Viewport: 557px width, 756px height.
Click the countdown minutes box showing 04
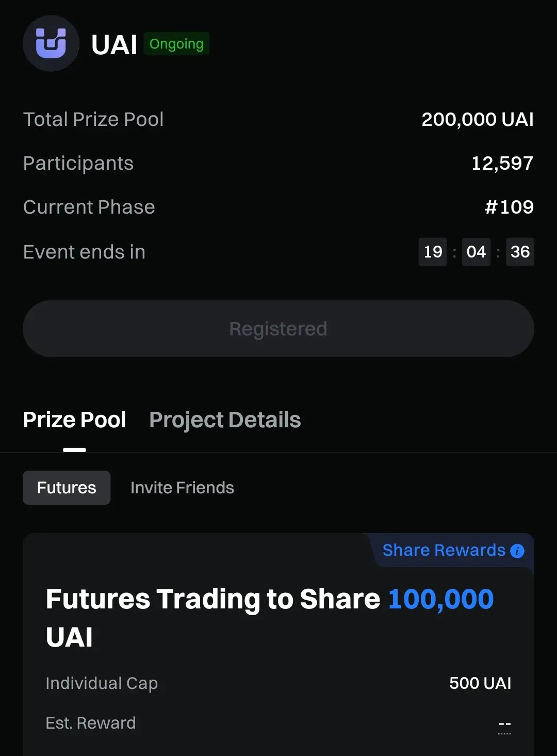[x=476, y=252]
